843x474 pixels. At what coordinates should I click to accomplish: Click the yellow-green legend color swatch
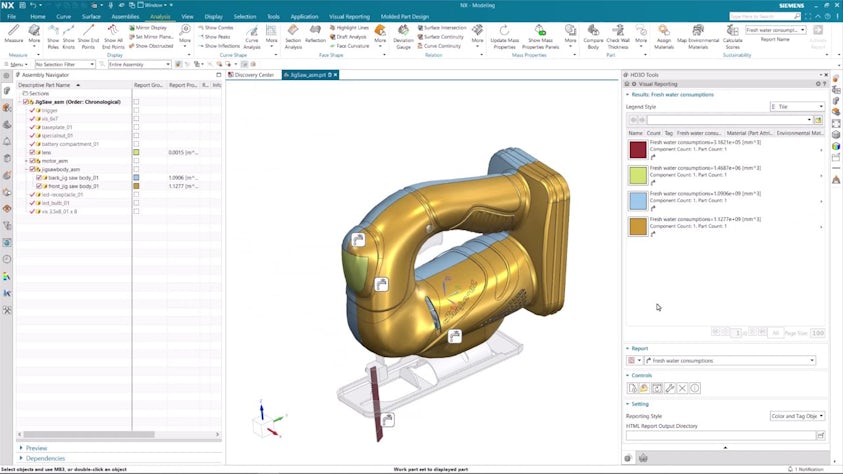click(638, 175)
